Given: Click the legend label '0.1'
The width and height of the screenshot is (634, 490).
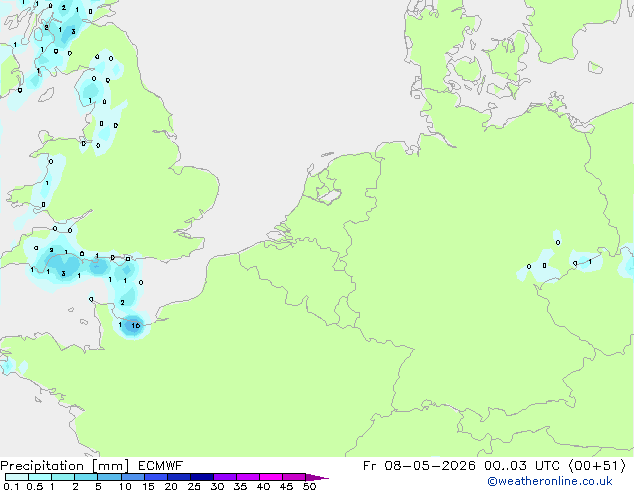Looking at the screenshot, I should (x=11, y=486).
